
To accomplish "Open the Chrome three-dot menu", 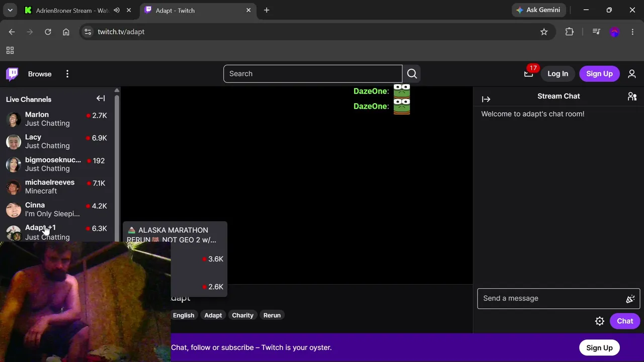I will coord(632,32).
